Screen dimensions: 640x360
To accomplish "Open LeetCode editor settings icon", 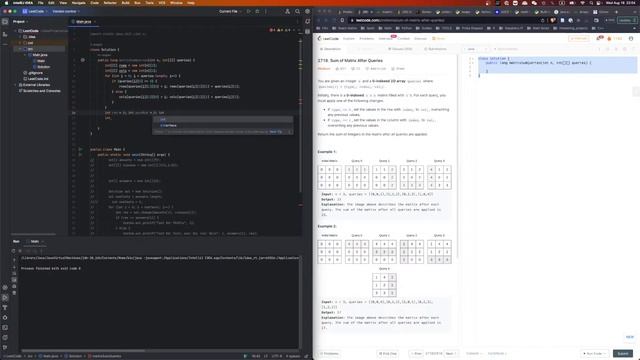I will pos(624,49).
